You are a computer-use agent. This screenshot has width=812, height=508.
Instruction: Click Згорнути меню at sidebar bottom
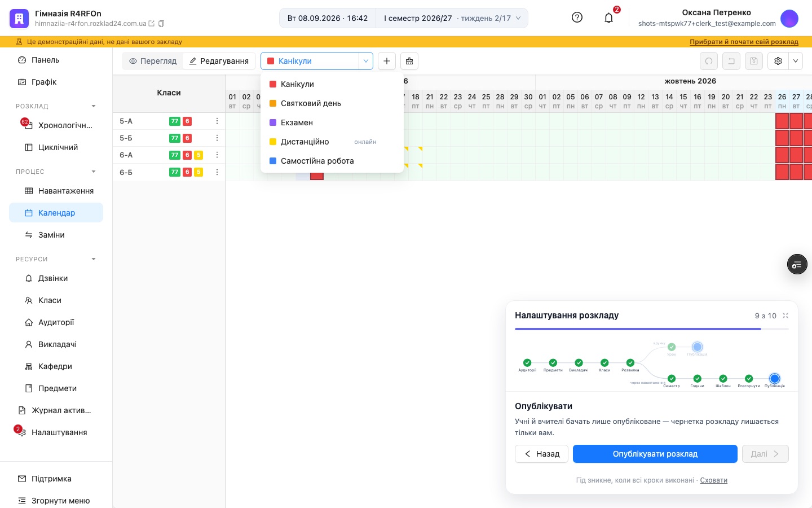coord(56,501)
